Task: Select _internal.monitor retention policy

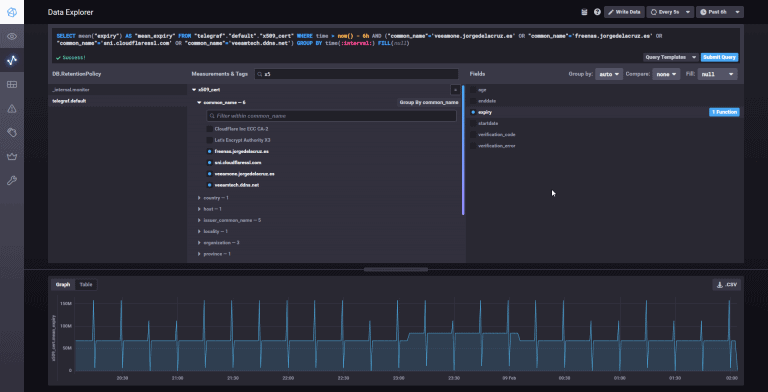Action: click(117, 90)
